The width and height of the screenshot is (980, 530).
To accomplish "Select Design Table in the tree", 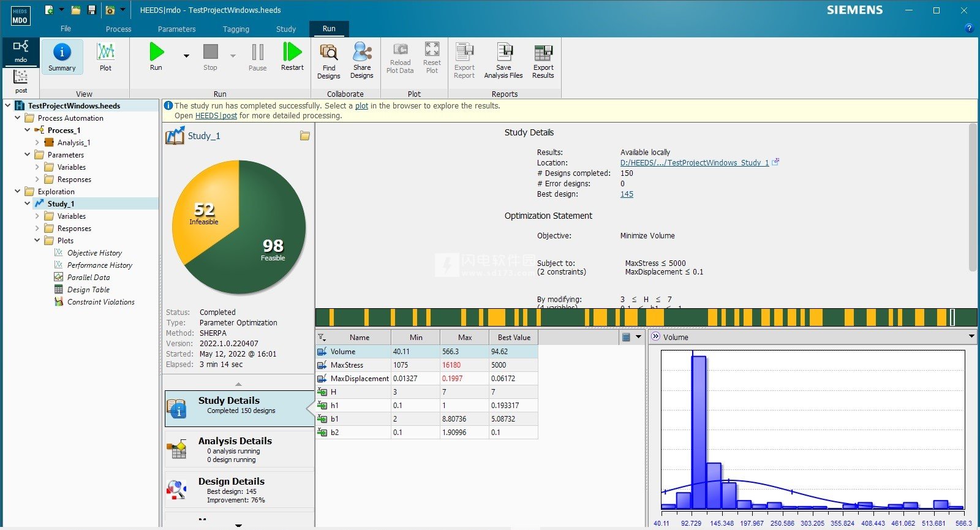I will click(88, 290).
